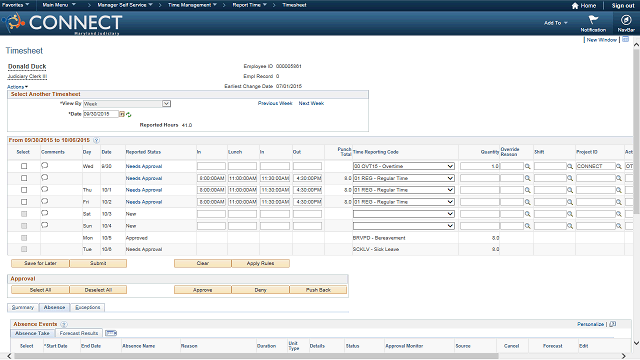This screenshot has width=640, height=360.
Task: Select checkbox for Sat 10/3 row
Action: point(24,214)
